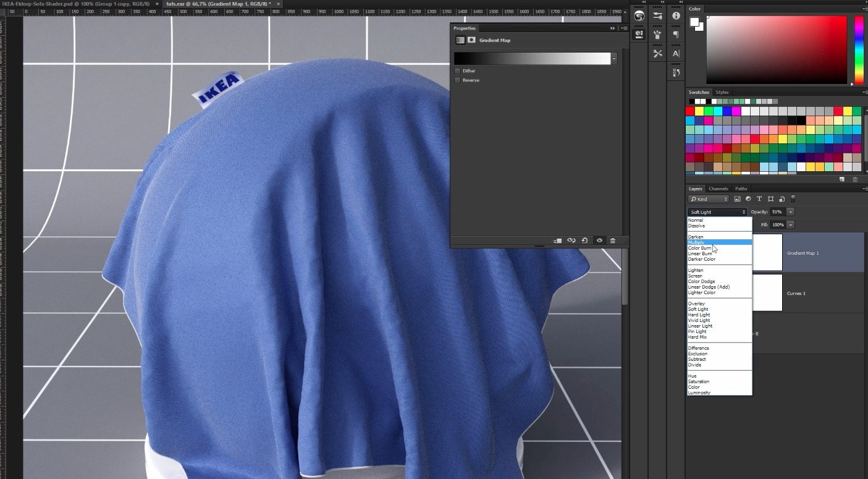This screenshot has height=479, width=868.
Task: Click view previous state icon in Properties
Action: click(571, 240)
